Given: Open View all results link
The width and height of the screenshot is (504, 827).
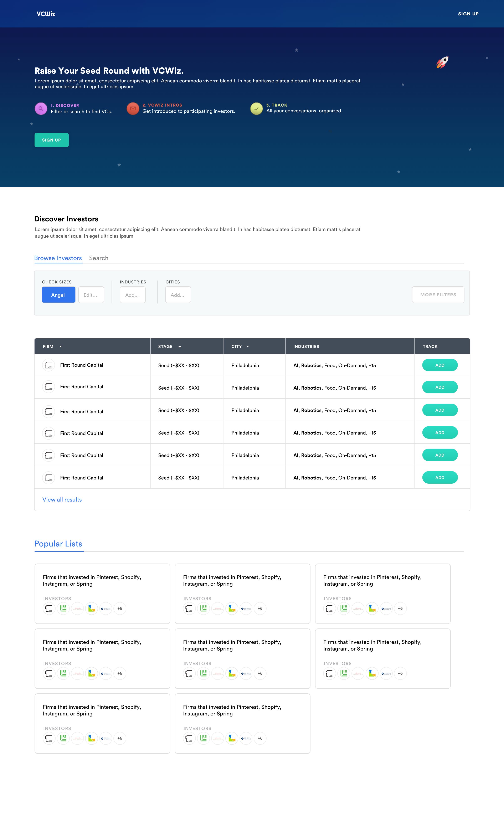Looking at the screenshot, I should [x=62, y=499].
